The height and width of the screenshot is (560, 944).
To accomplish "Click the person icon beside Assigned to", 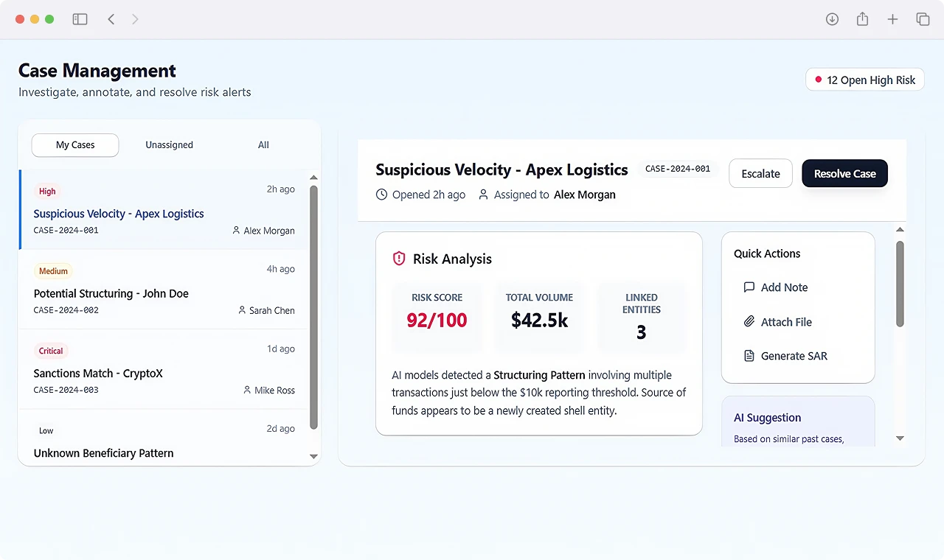I will [484, 195].
